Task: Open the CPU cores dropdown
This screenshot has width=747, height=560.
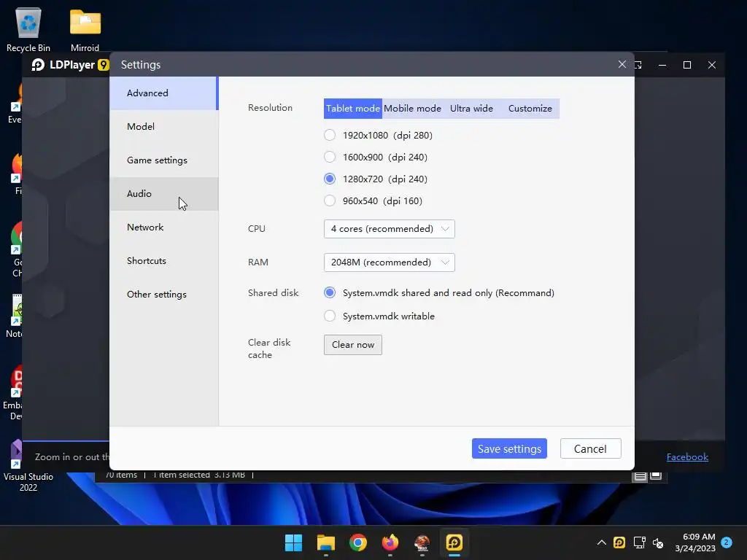Action: [x=390, y=229]
